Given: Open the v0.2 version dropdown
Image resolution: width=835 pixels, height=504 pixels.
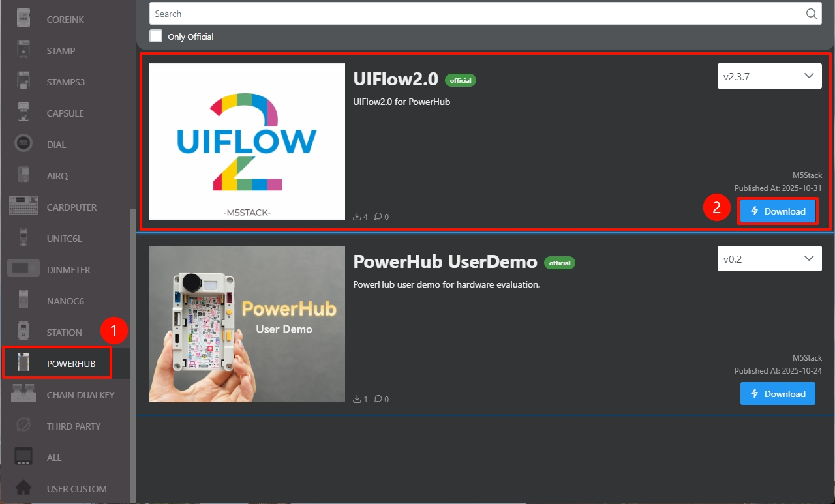Looking at the screenshot, I should point(769,259).
